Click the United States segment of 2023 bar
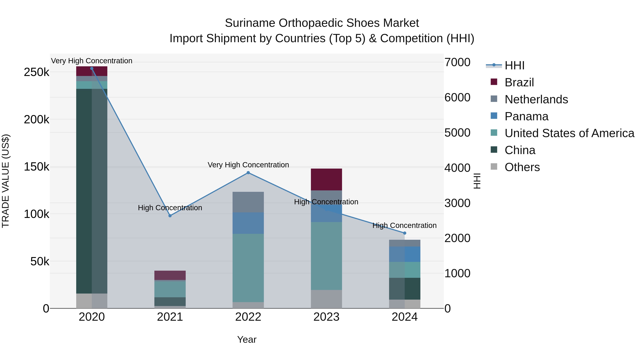644x362 pixels. tap(326, 256)
